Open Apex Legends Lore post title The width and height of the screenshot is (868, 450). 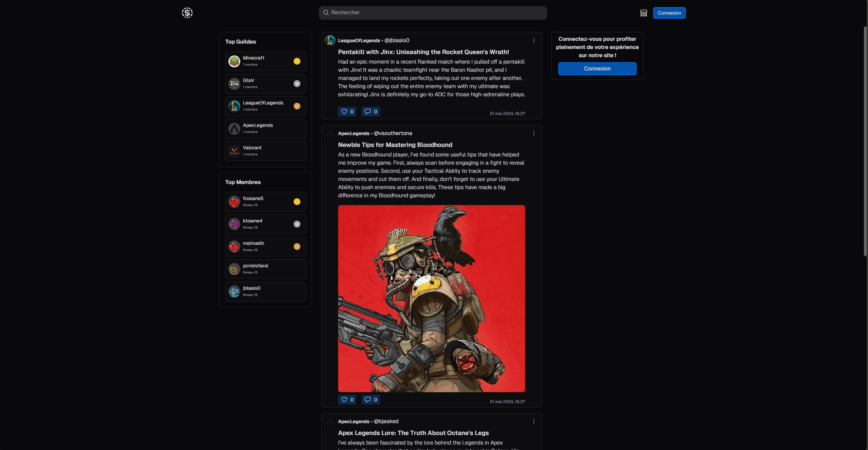(413, 433)
